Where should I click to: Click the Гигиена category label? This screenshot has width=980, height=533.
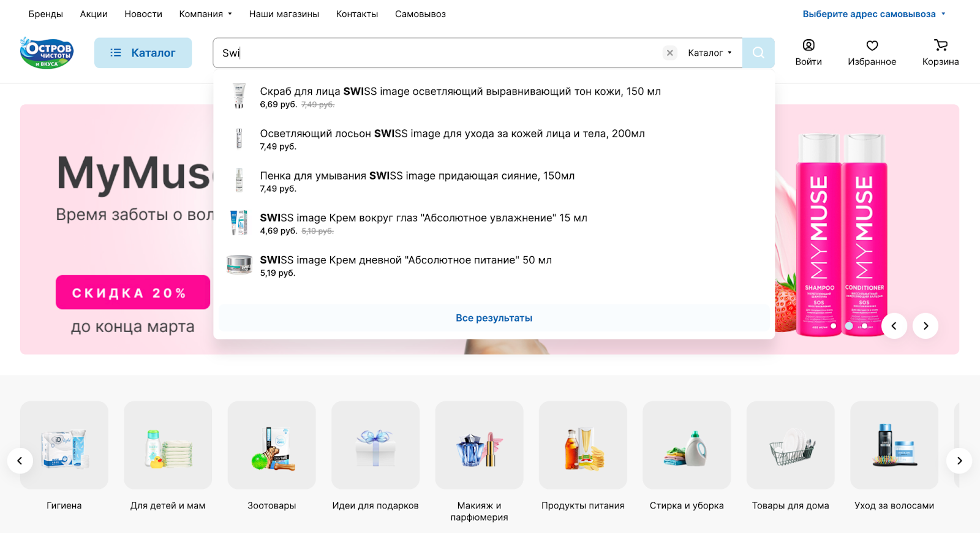64,505
